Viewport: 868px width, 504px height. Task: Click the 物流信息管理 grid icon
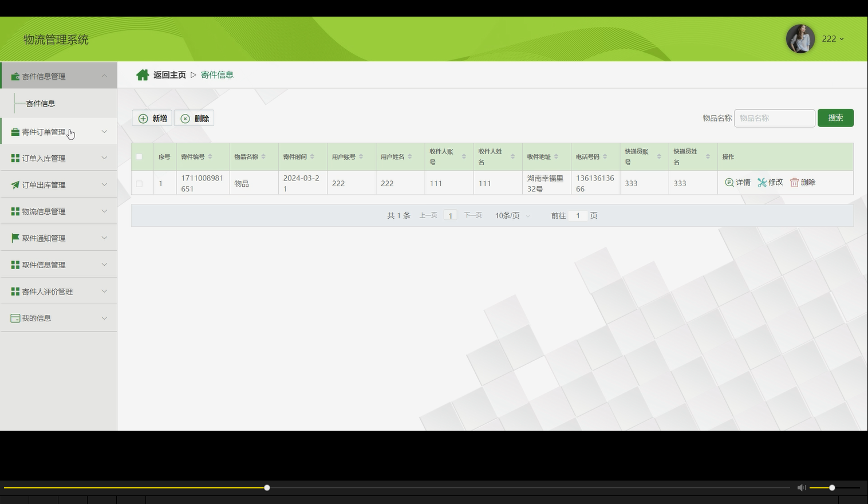click(15, 211)
